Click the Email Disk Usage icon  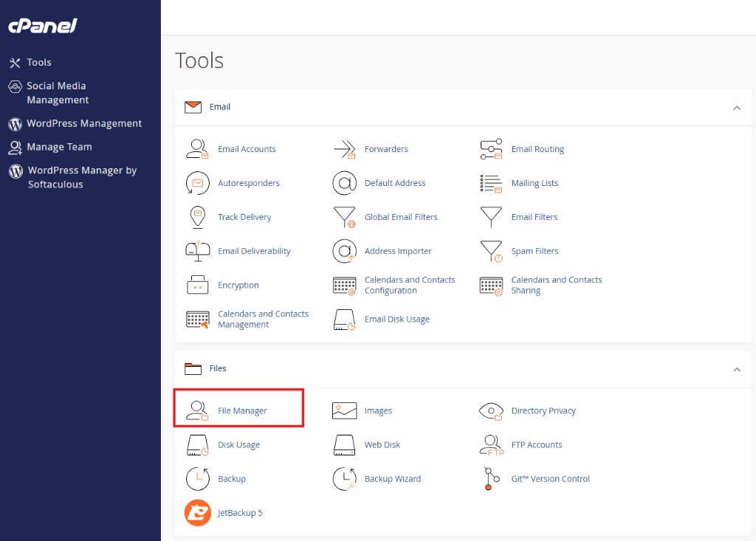344,319
